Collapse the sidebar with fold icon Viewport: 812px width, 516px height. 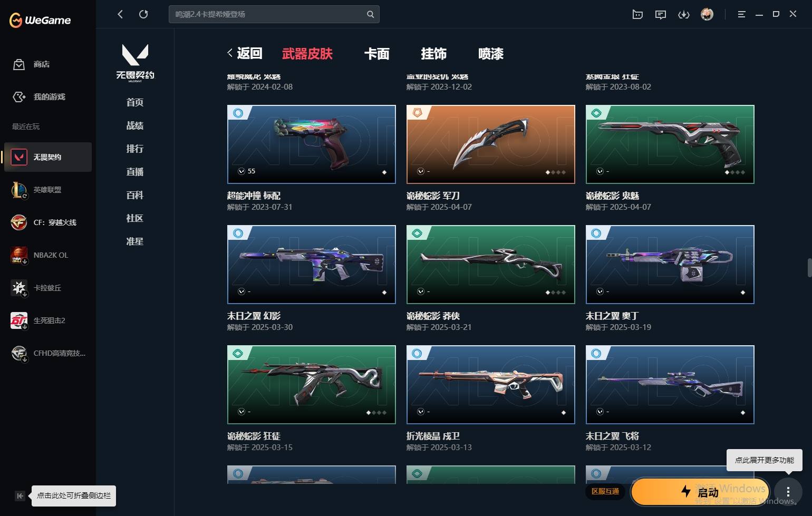20,495
